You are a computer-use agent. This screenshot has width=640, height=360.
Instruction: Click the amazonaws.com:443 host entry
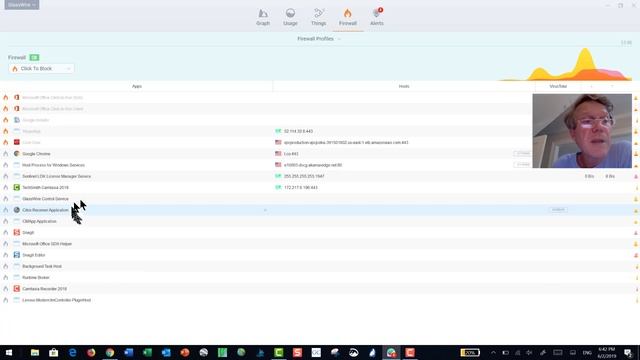[346, 142]
